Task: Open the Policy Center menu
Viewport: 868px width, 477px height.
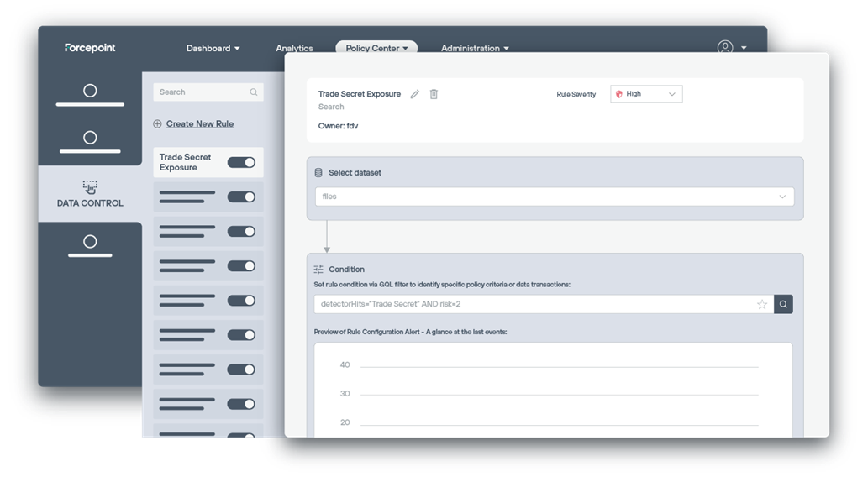Action: 376,49
